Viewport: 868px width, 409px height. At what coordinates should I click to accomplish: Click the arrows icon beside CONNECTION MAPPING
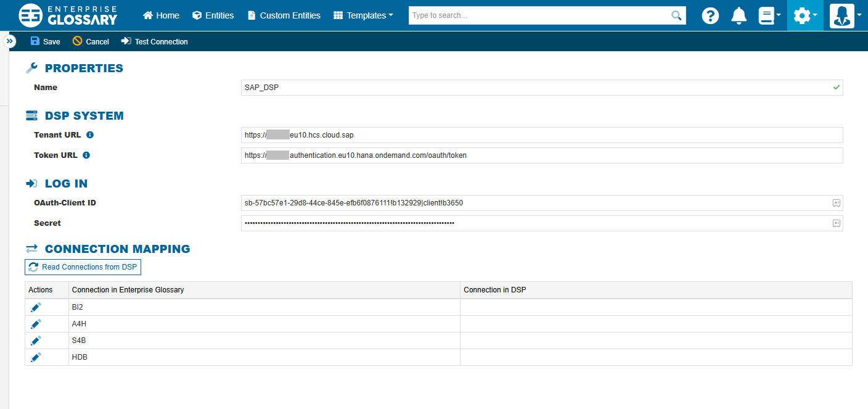tap(31, 249)
